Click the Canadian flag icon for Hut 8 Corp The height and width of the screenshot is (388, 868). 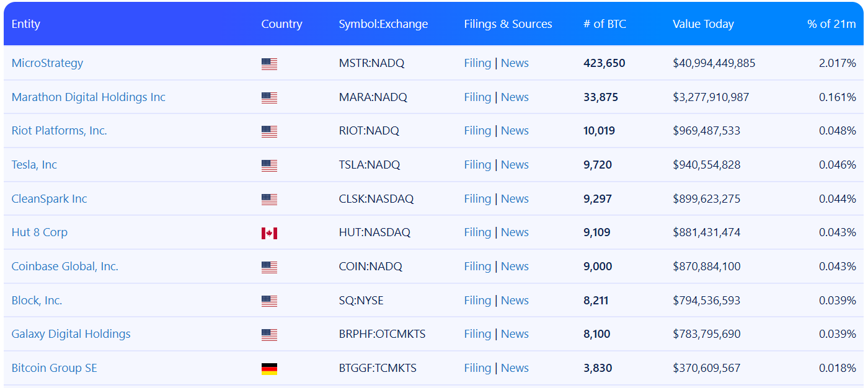click(x=269, y=233)
